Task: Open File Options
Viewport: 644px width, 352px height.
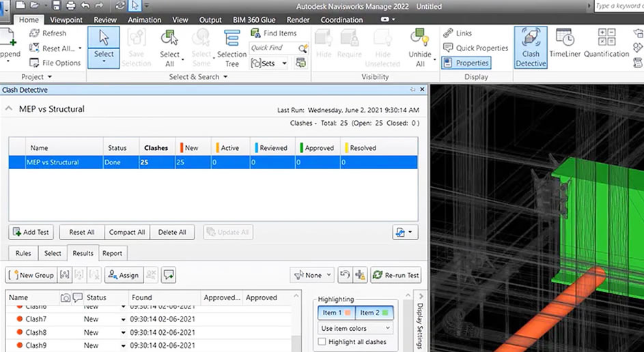Action: pos(55,63)
